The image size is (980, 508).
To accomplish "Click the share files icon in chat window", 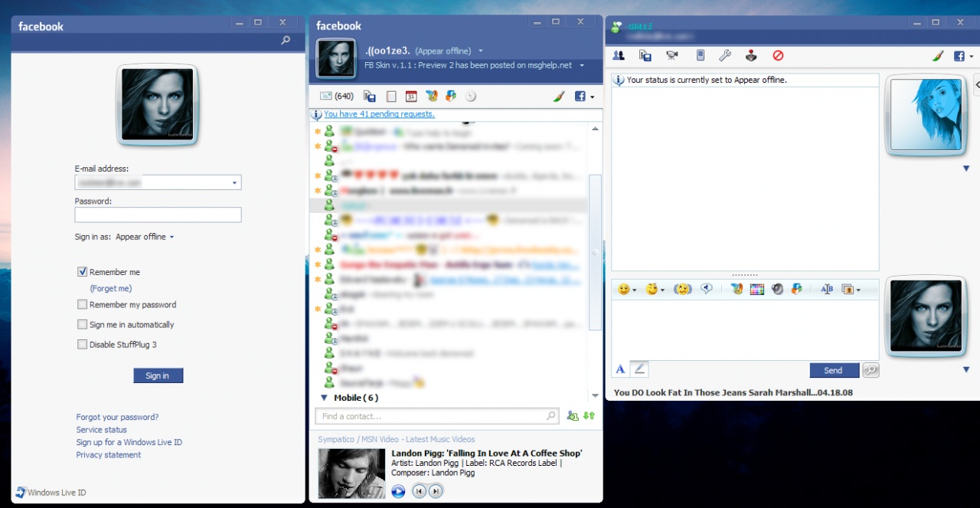I will tap(645, 55).
